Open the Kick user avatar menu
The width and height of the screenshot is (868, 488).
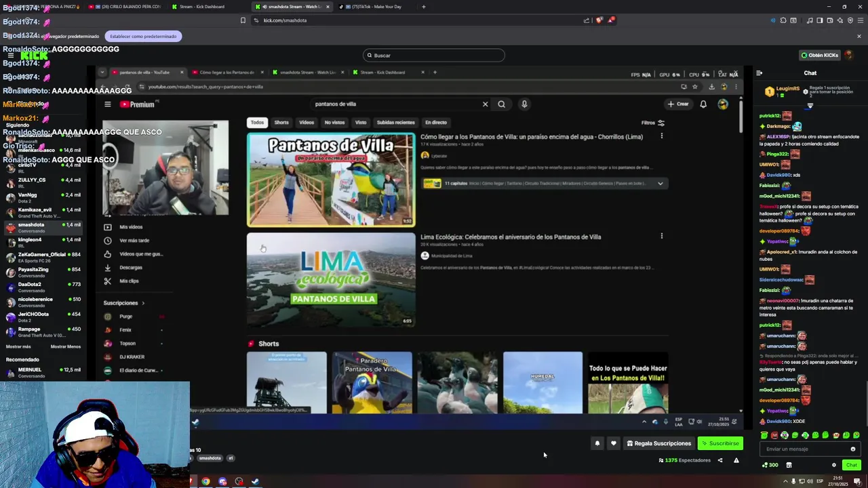click(848, 55)
